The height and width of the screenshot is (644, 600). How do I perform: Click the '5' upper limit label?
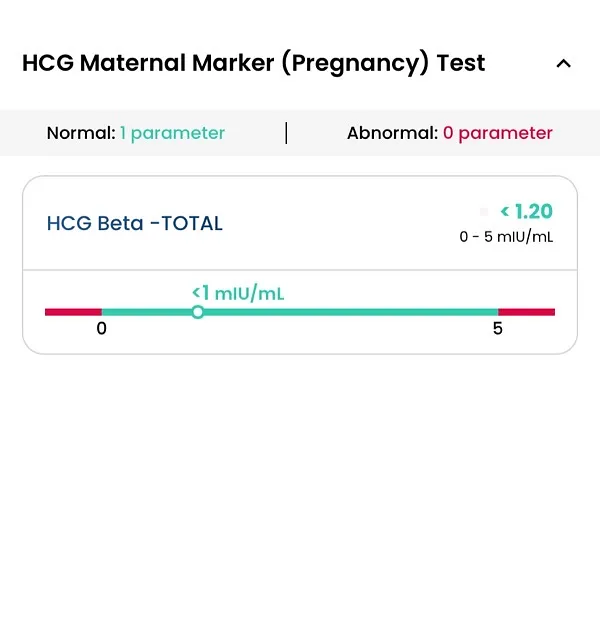click(x=498, y=329)
